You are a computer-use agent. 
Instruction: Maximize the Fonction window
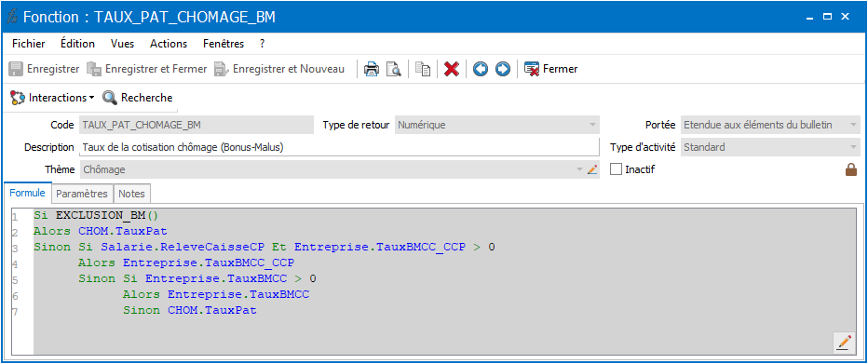click(828, 17)
